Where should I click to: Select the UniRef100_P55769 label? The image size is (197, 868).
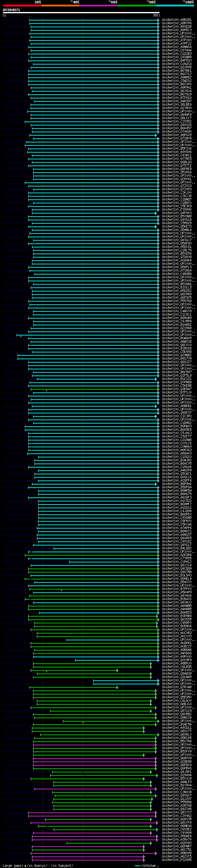(177, 301)
